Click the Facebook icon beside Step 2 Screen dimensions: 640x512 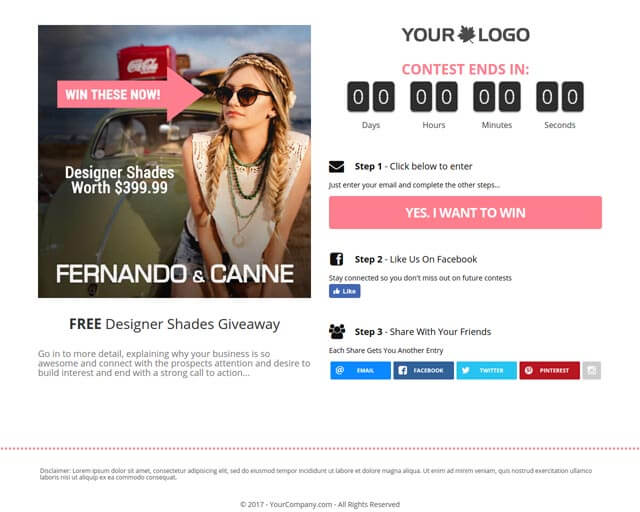336,259
